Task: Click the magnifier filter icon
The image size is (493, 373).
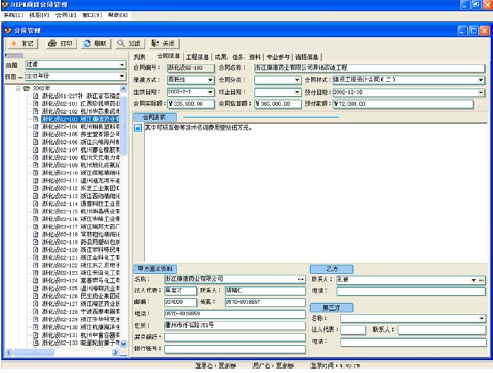Action: coord(121,43)
